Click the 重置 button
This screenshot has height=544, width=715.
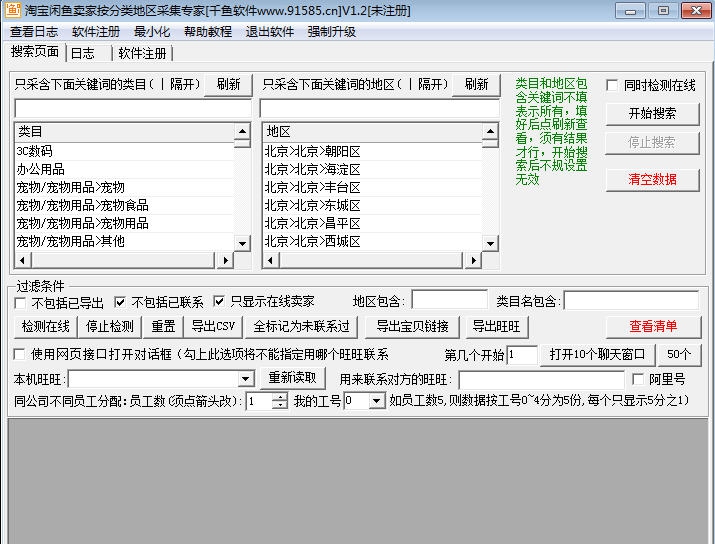pos(163,326)
